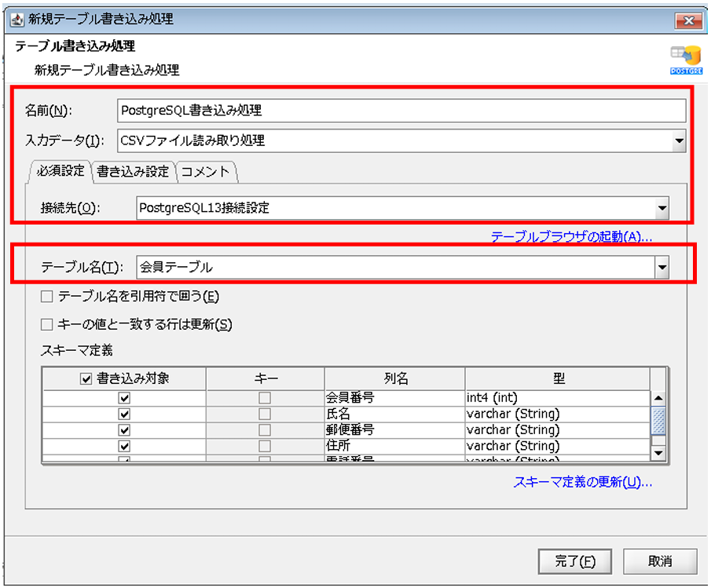Close the 新規テーブル書き込み処理 dialog window

[x=687, y=19]
